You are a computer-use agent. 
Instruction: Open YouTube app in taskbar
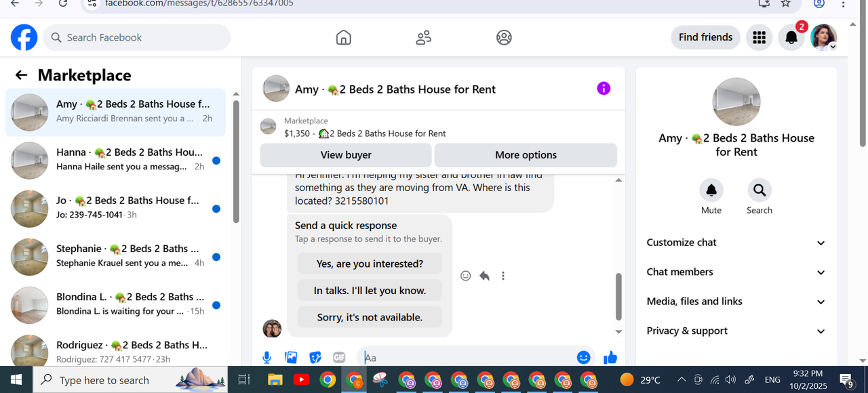(301, 380)
